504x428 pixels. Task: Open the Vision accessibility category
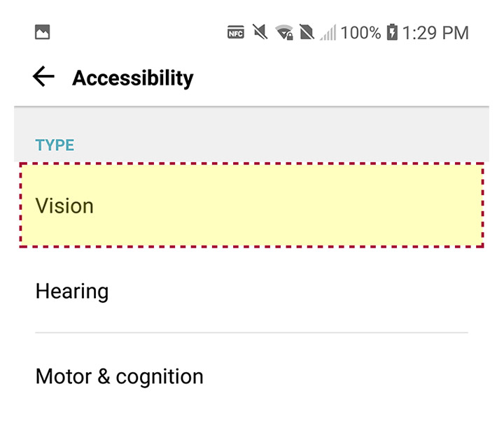(252, 205)
